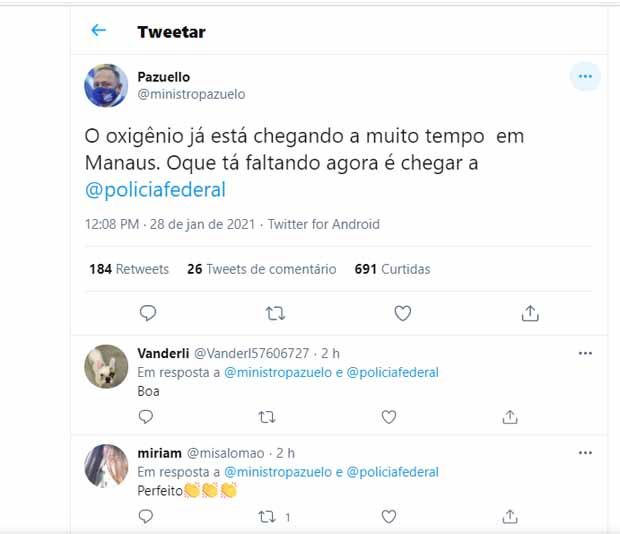Retweet Pazuello's main tweet

point(275,313)
